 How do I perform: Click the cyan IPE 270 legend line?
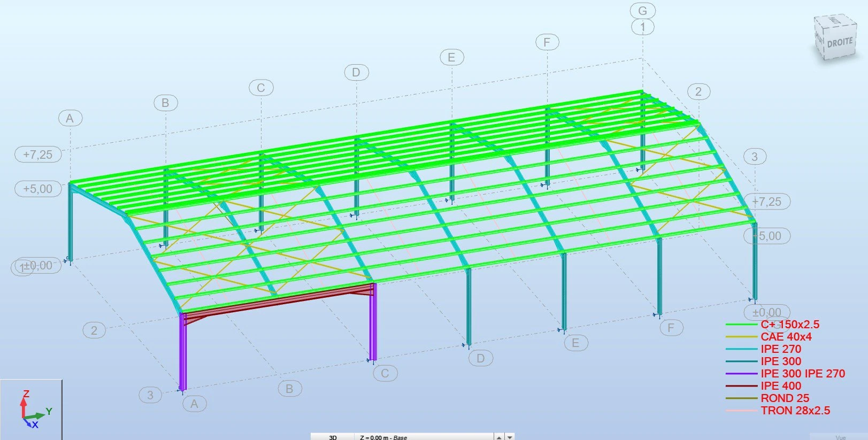coord(741,349)
